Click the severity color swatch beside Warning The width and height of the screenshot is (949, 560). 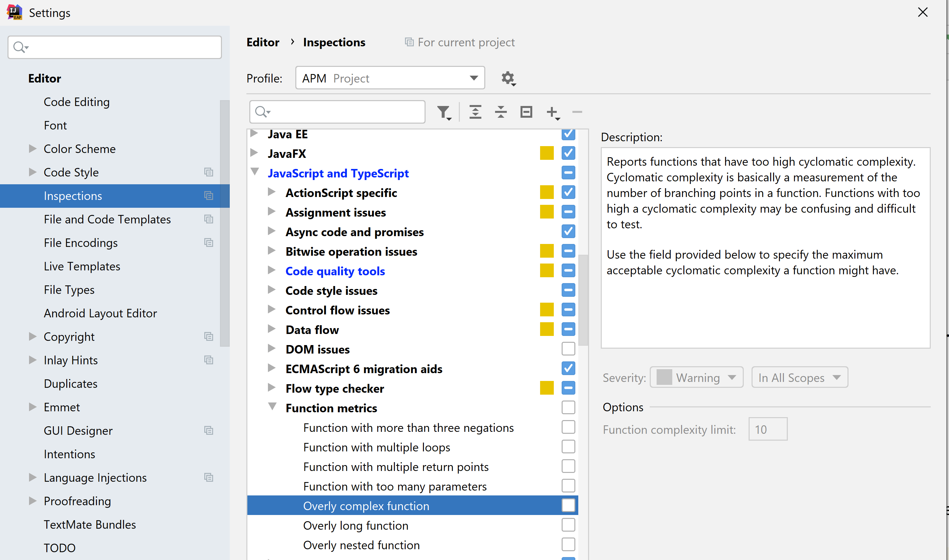(664, 377)
